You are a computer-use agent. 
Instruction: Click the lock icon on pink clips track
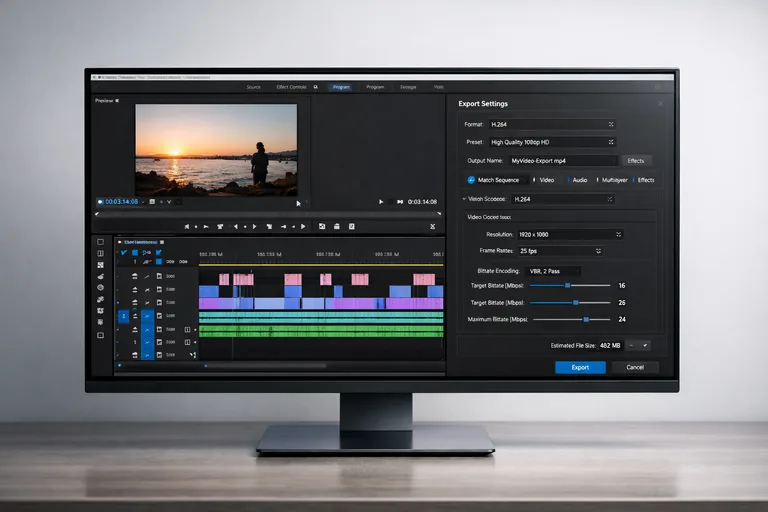[135, 276]
